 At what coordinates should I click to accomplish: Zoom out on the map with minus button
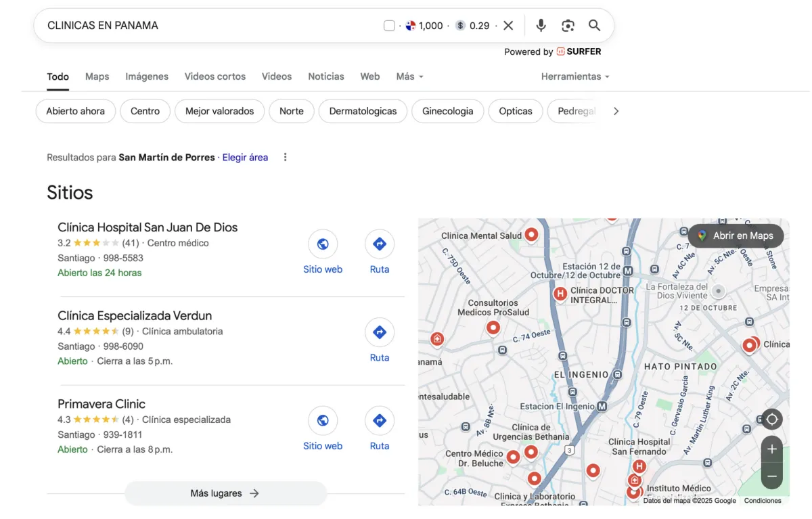(x=772, y=476)
